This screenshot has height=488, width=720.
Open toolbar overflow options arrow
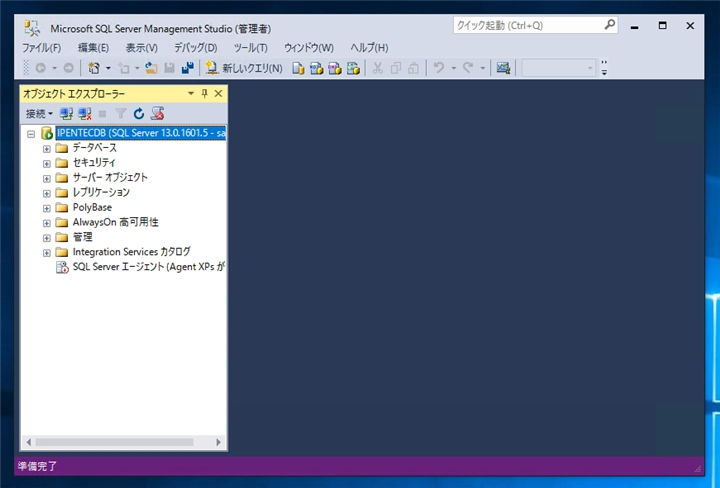click(x=604, y=68)
